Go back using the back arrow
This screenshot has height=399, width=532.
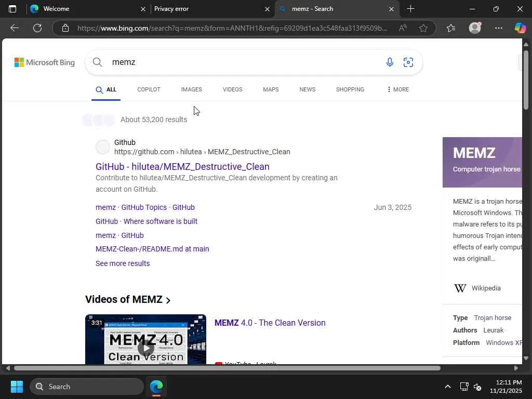tap(14, 28)
